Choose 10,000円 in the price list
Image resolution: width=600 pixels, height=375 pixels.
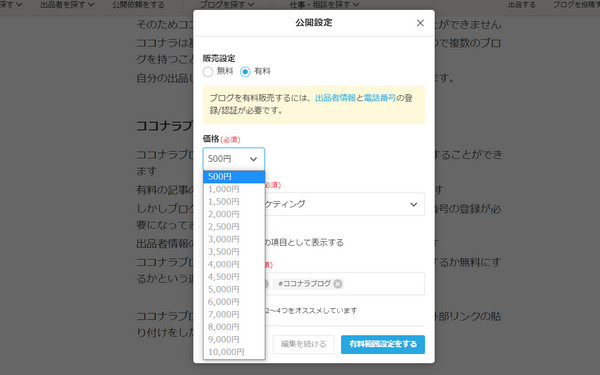[x=234, y=352]
